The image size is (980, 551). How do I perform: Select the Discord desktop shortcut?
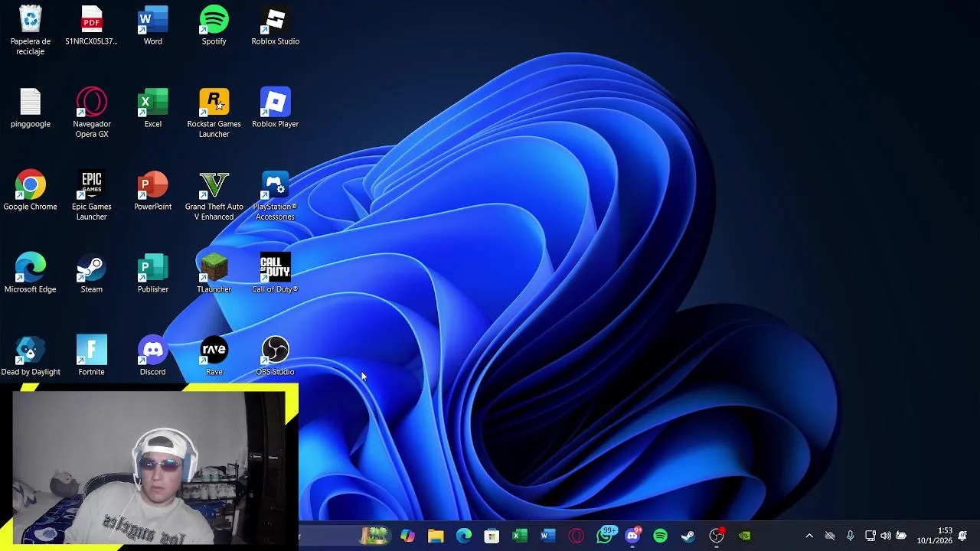(152, 356)
